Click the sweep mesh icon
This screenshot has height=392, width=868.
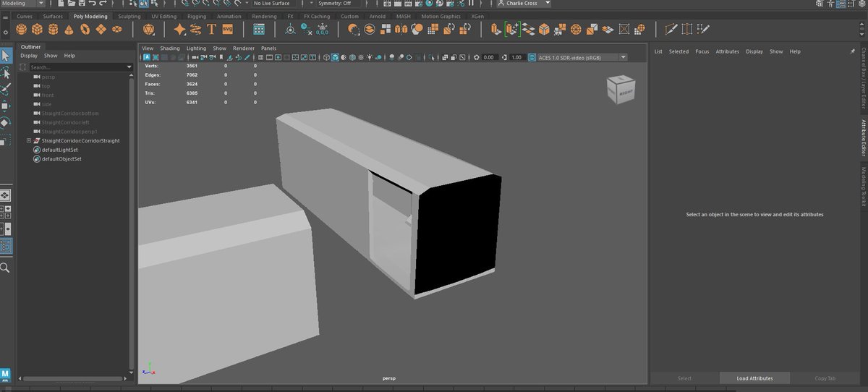click(195, 29)
